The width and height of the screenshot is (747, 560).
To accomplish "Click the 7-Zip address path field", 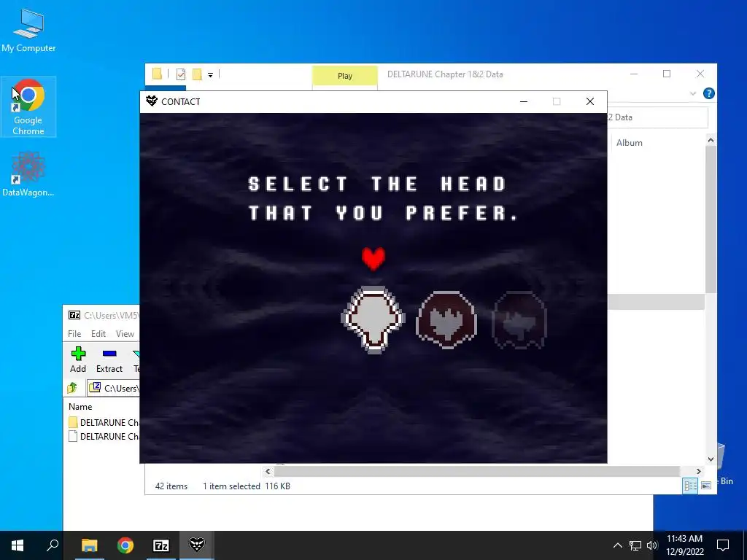I will (113, 388).
